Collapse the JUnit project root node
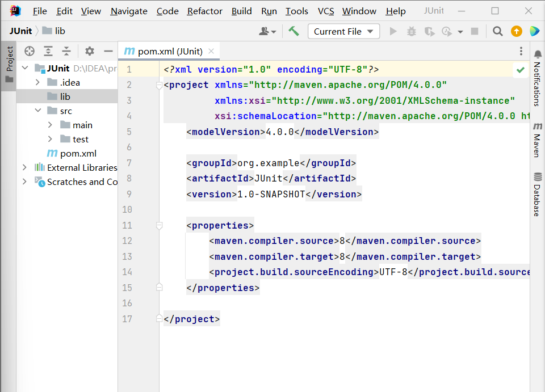The width and height of the screenshot is (545, 392). coord(25,68)
